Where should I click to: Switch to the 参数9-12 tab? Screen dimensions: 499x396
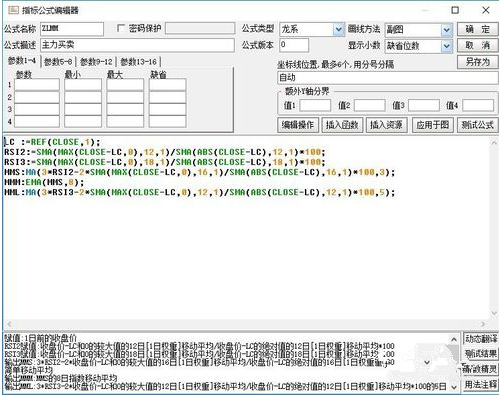[96, 62]
